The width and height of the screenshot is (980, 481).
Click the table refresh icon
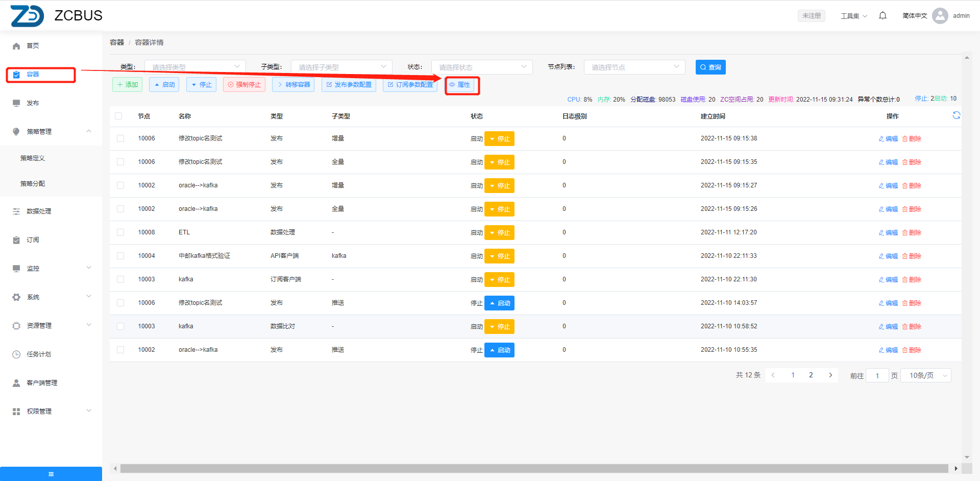pyautogui.click(x=956, y=115)
